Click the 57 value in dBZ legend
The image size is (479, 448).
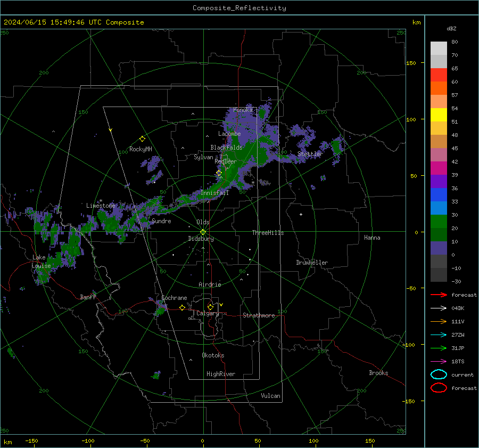pyautogui.click(x=455, y=95)
